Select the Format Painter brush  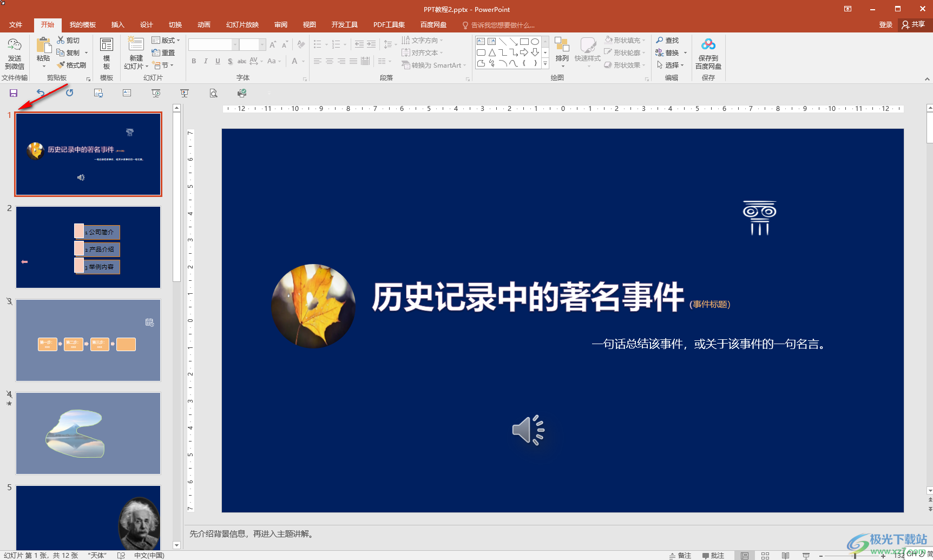coord(71,65)
